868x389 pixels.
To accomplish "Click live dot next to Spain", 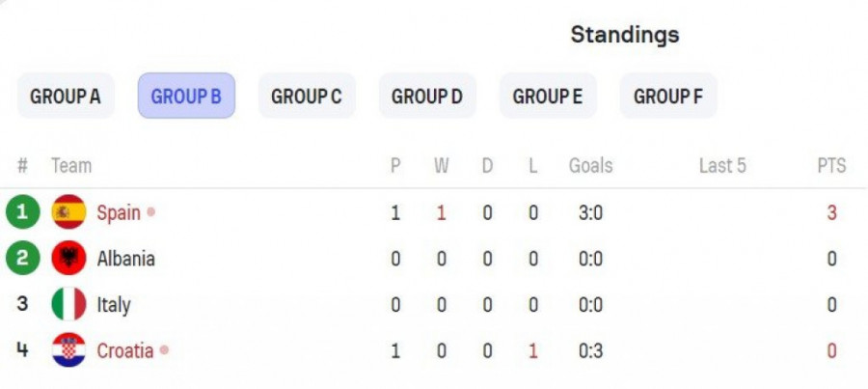I will pos(151,212).
